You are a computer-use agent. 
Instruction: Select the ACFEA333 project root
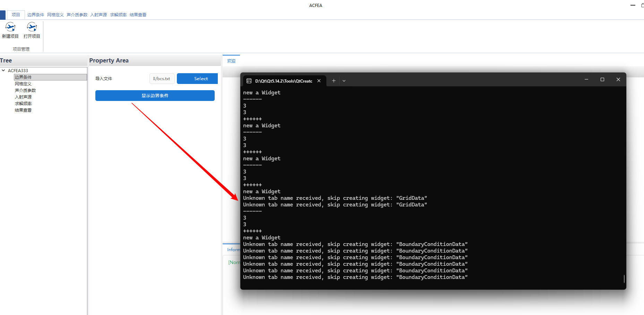18,70
